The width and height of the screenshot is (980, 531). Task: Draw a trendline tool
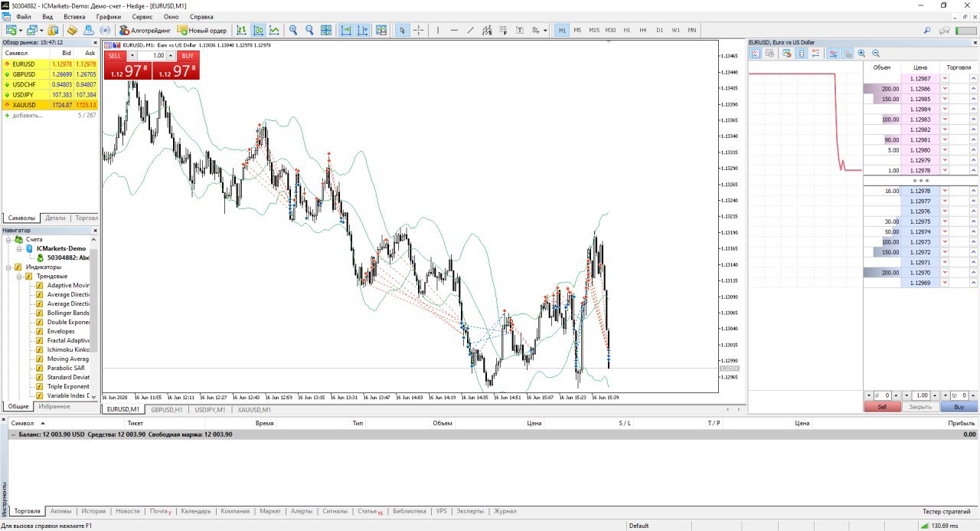(x=471, y=31)
